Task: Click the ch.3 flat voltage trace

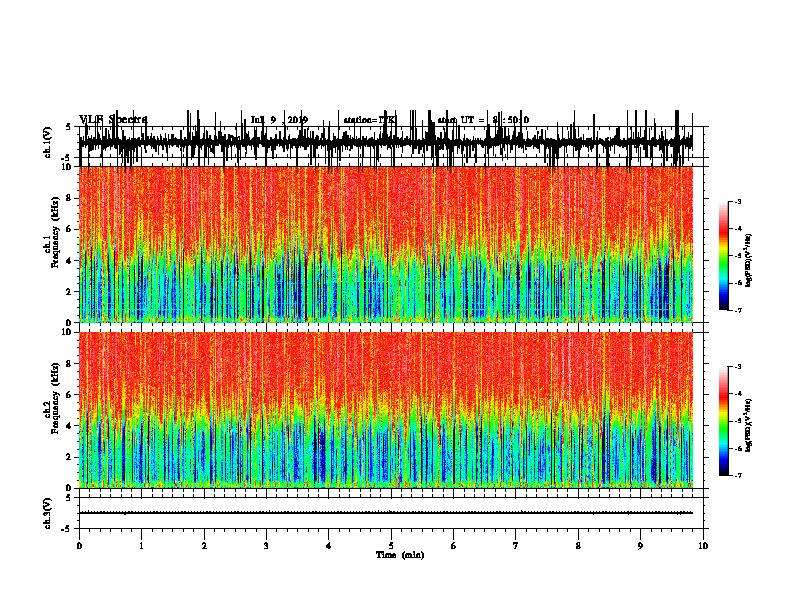Action: (386, 513)
